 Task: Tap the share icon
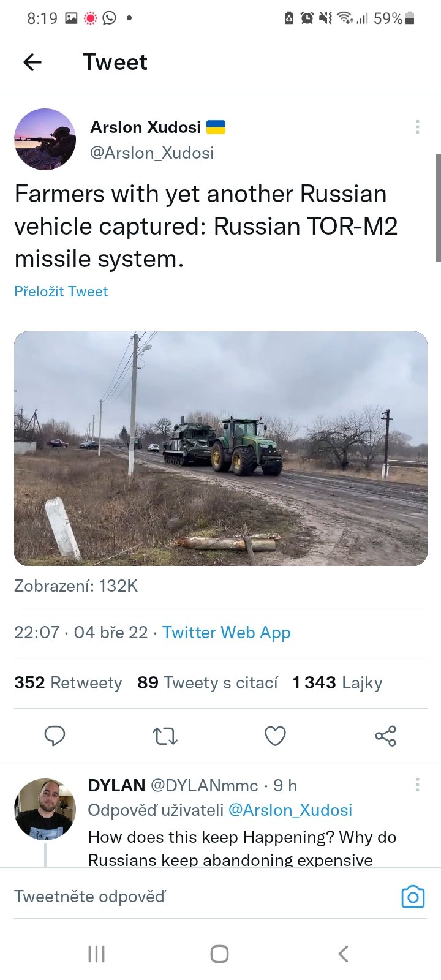385,736
